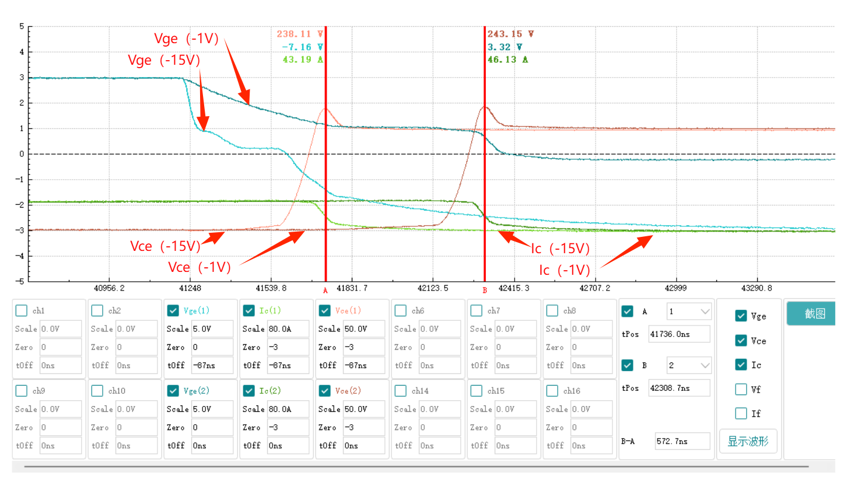Expand cursor B channel dropdown
Image resolution: width=868 pixels, height=479 pixels.
689,365
